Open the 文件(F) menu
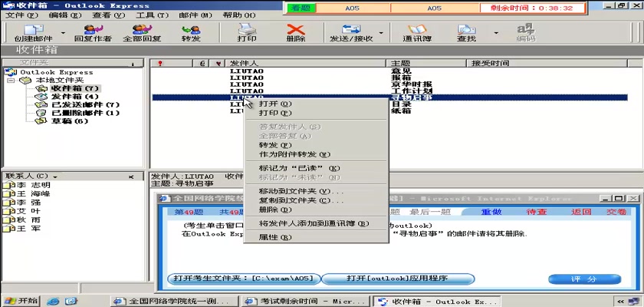The image size is (644, 307). point(21,15)
